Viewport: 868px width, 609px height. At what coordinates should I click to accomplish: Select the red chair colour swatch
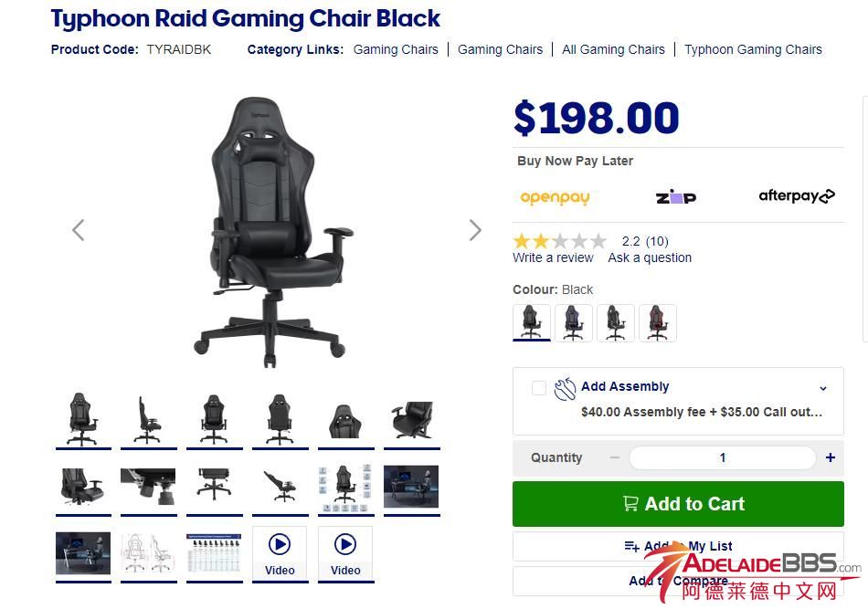coord(657,322)
